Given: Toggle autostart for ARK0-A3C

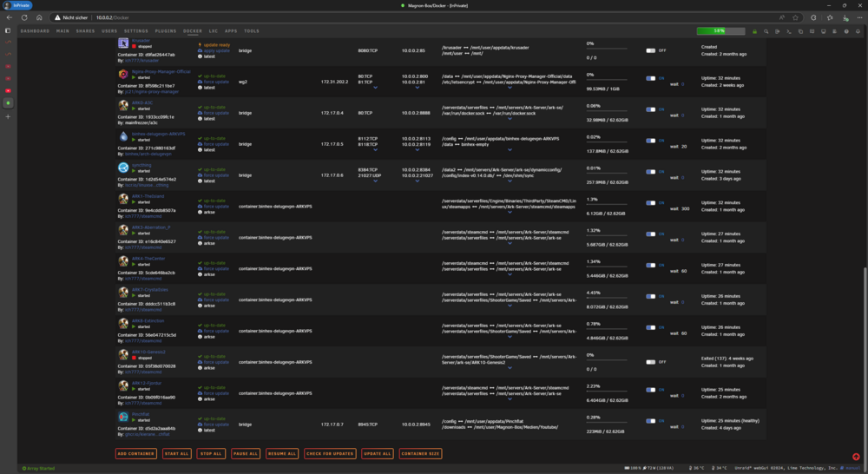Looking at the screenshot, I should tap(650, 109).
